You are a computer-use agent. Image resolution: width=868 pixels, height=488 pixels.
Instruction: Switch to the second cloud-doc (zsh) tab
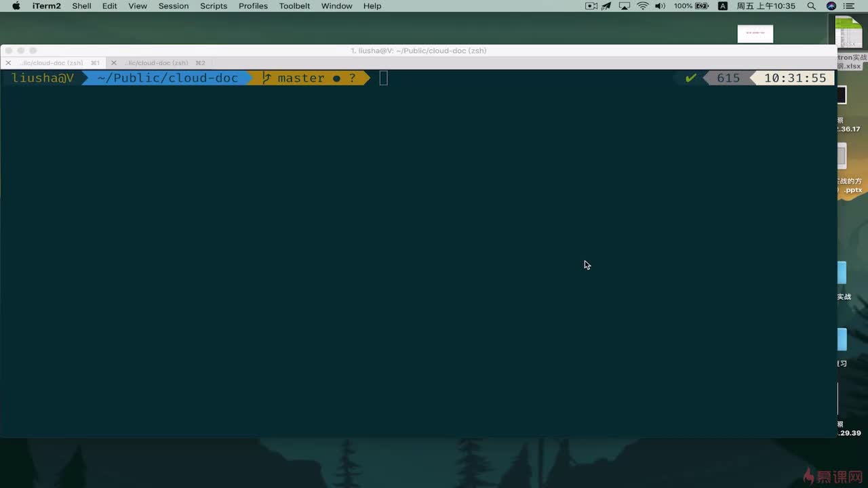point(159,63)
